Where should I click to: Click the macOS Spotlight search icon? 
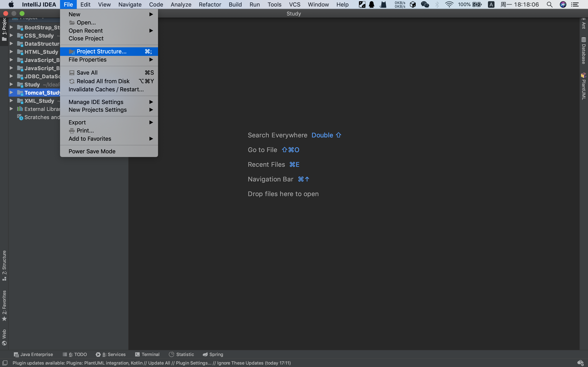click(x=549, y=4)
